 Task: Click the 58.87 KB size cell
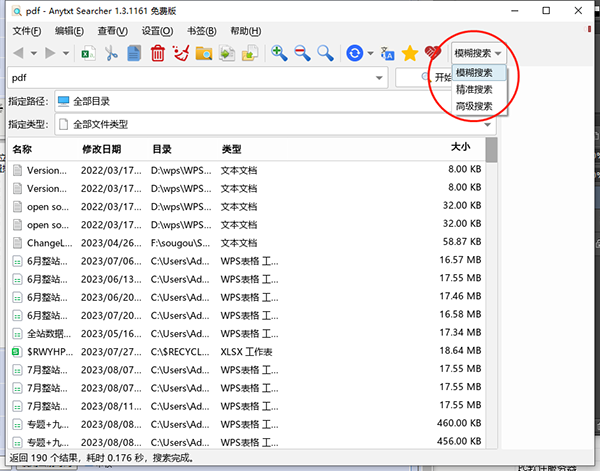click(461, 242)
